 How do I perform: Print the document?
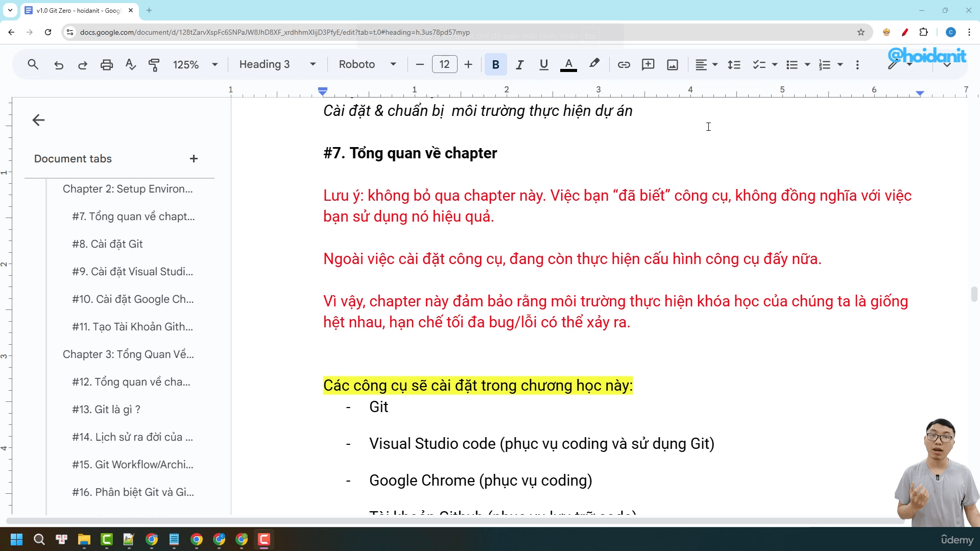click(x=107, y=65)
